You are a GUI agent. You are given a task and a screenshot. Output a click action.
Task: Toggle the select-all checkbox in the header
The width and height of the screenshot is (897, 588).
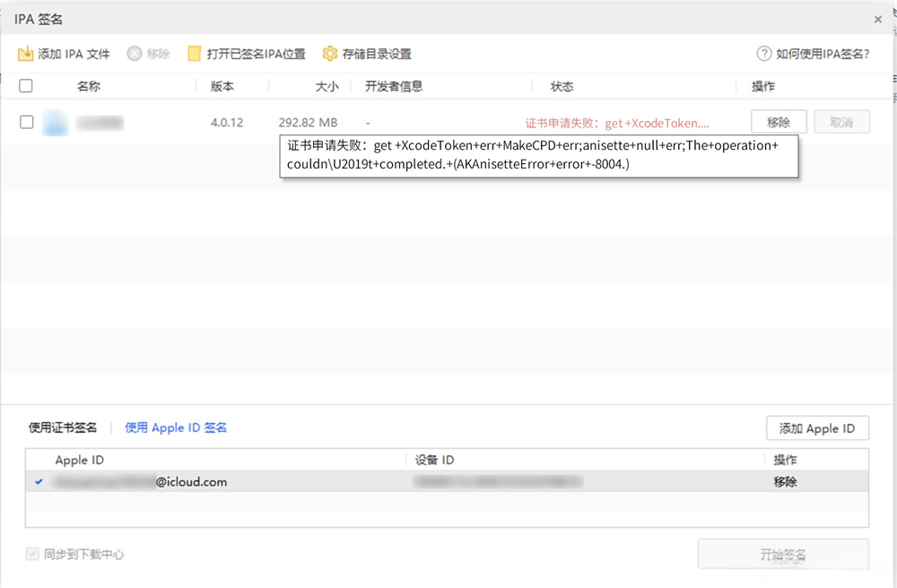(x=26, y=85)
